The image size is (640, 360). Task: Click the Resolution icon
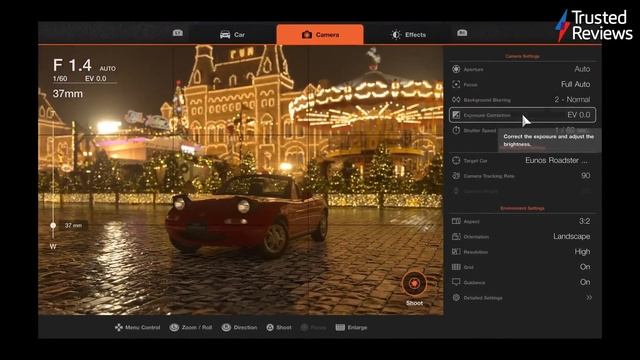456,252
